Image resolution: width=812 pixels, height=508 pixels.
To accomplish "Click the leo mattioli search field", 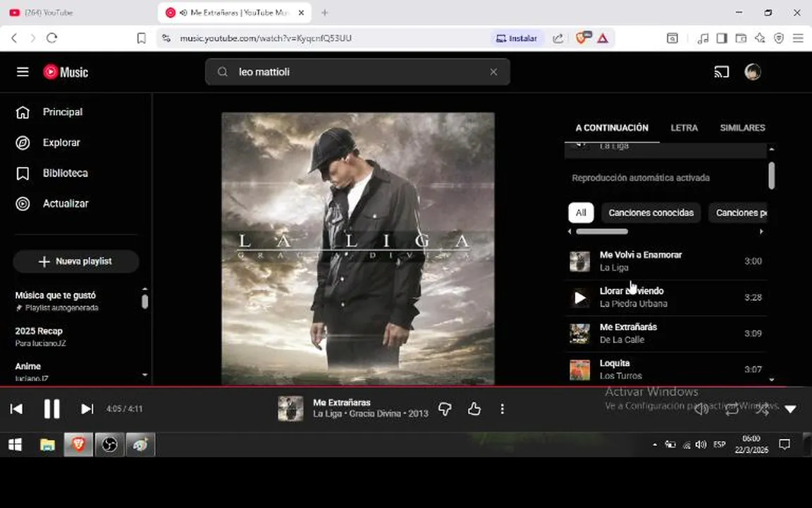I will (x=357, y=72).
